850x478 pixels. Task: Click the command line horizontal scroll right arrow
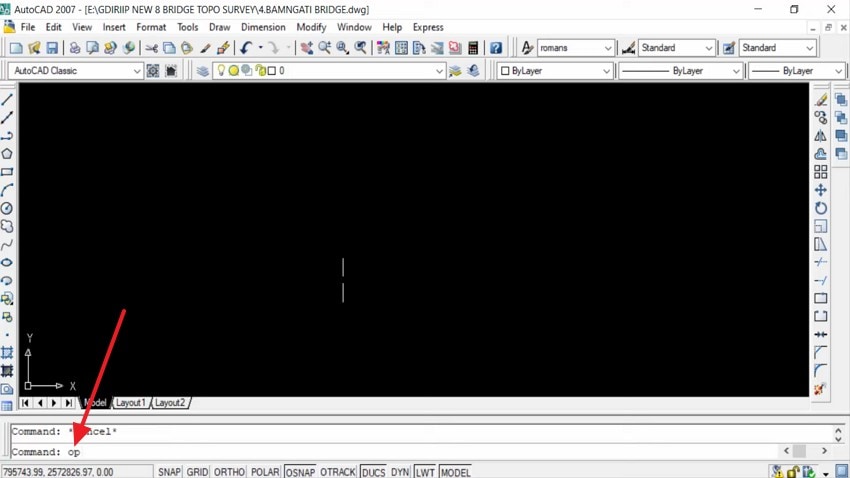824,450
